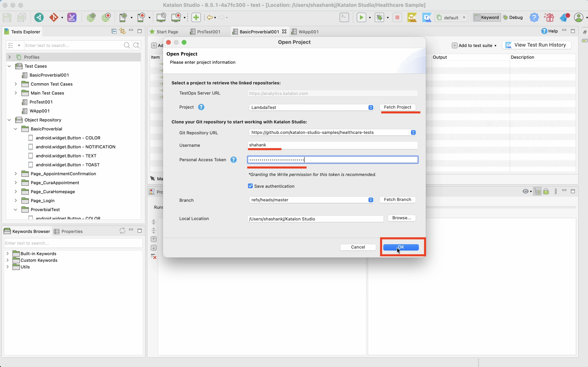Switch to Debug perspective toggle
Image resolution: width=588 pixels, height=367 pixels.
[x=513, y=17]
